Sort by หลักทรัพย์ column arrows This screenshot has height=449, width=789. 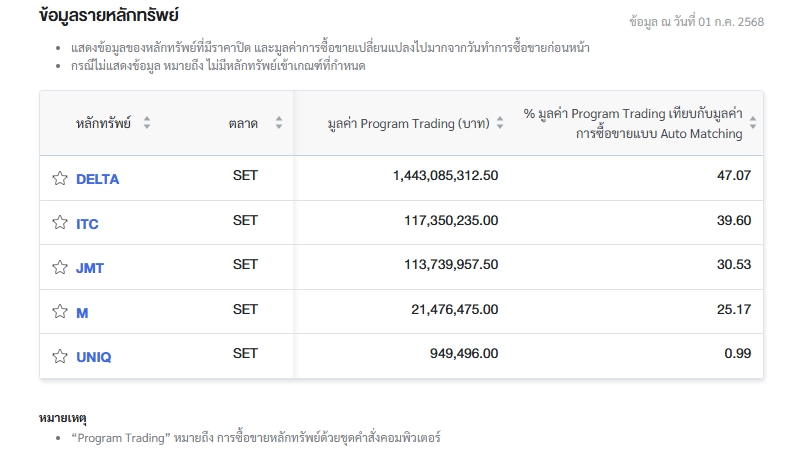(x=147, y=123)
